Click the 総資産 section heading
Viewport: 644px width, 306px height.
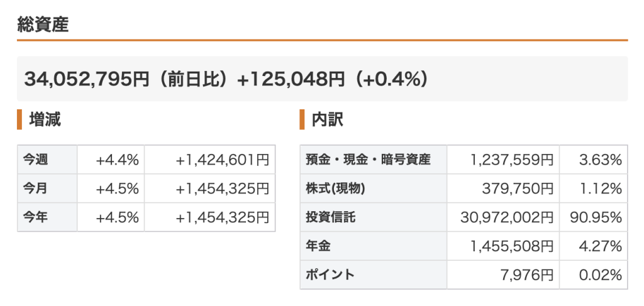[x=43, y=25]
